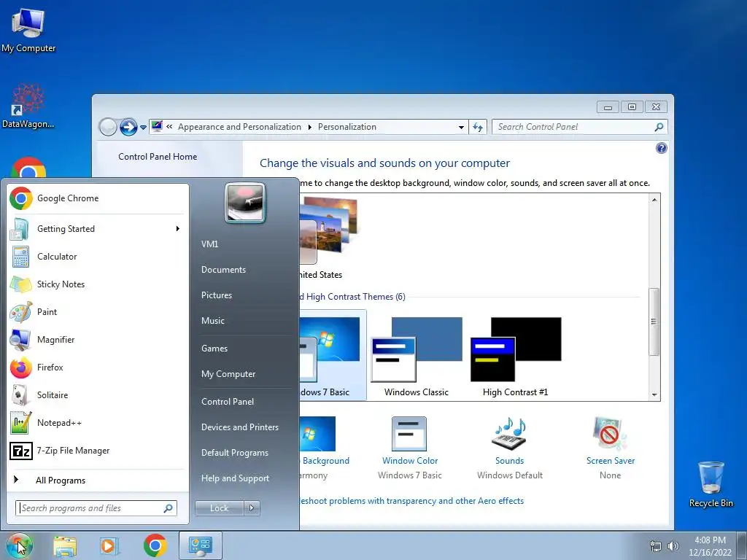
Task: Click the Control Panel taskbar button
Action: 201,545
